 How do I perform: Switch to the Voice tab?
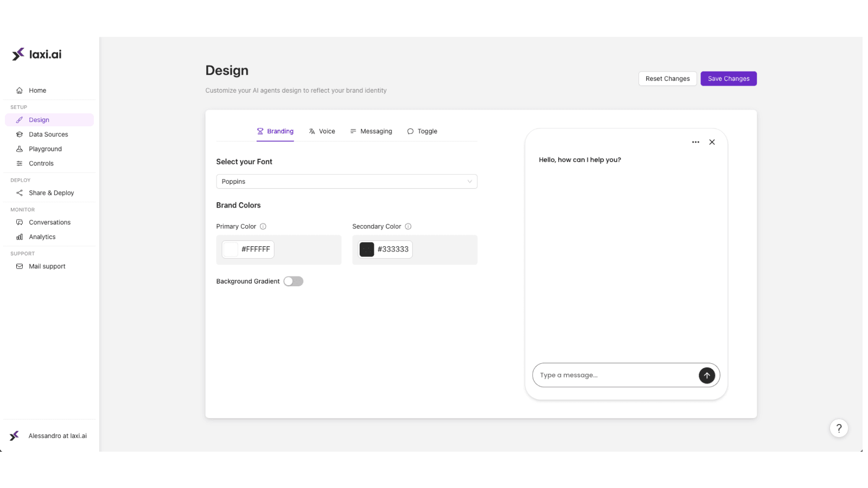(322, 131)
